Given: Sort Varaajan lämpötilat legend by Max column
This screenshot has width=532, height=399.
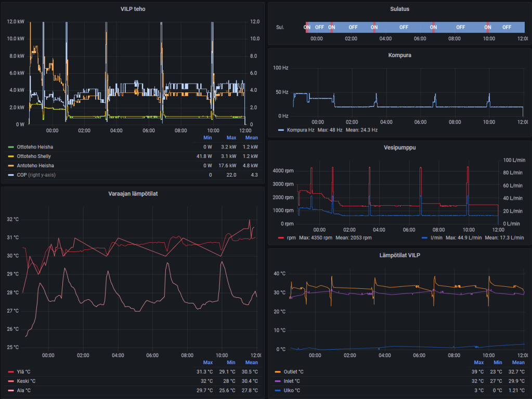Looking at the screenshot, I should pos(207,362).
